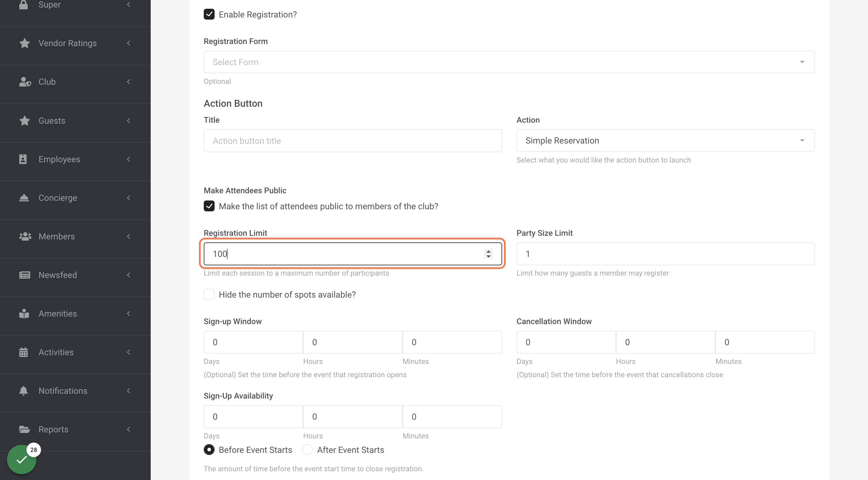Click the Members group icon
The image size is (868, 480).
tap(25, 236)
